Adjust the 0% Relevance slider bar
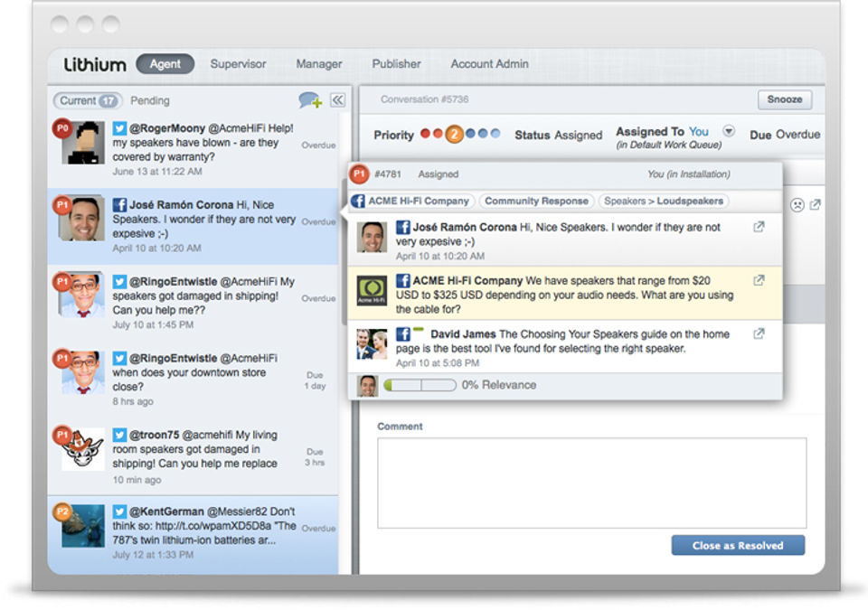The width and height of the screenshot is (868, 610). click(x=420, y=385)
